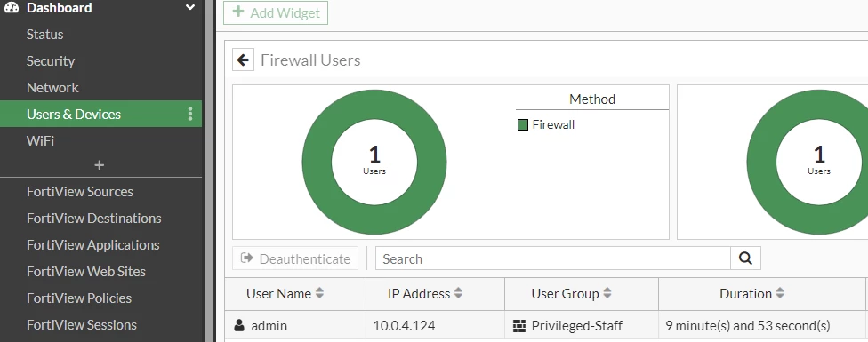Image resolution: width=868 pixels, height=342 pixels.
Task: Collapse the Dashboard menu chevron
Action: tap(190, 8)
